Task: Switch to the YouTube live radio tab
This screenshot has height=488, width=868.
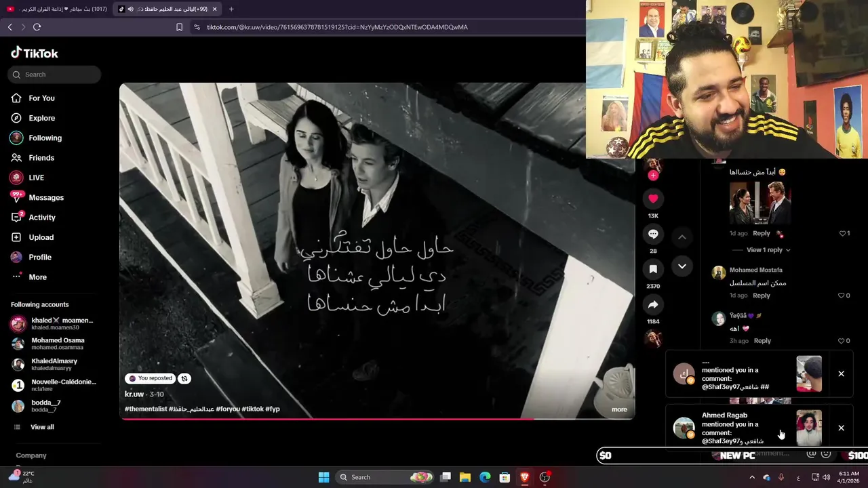Action: point(57,9)
